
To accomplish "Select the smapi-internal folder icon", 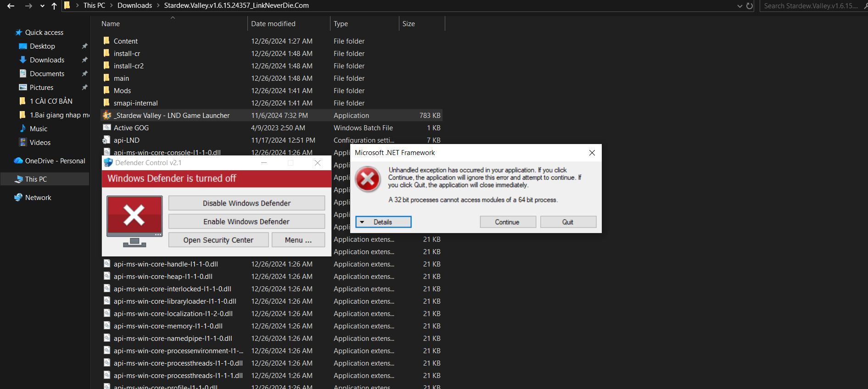I will coord(106,103).
